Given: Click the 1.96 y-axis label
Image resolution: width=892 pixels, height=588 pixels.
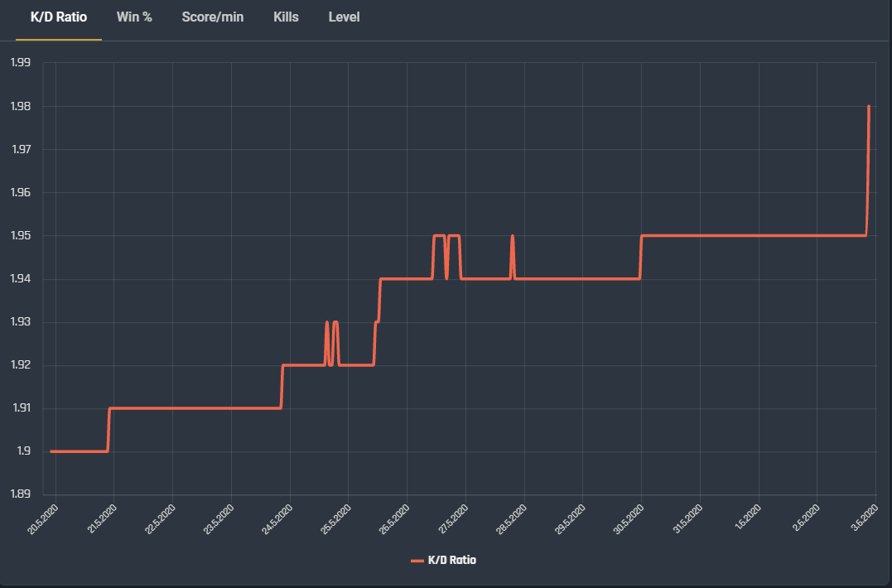Looking at the screenshot, I should (21, 192).
